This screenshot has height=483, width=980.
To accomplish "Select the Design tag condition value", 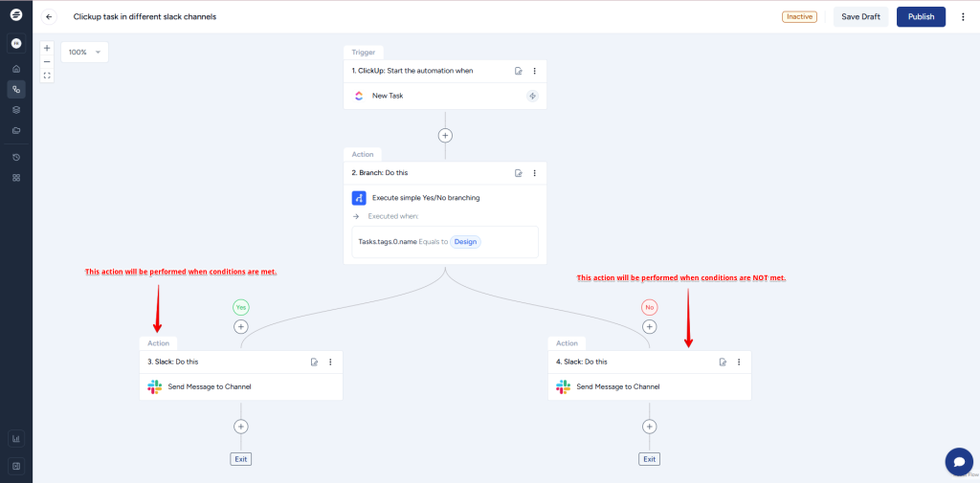I will point(465,242).
